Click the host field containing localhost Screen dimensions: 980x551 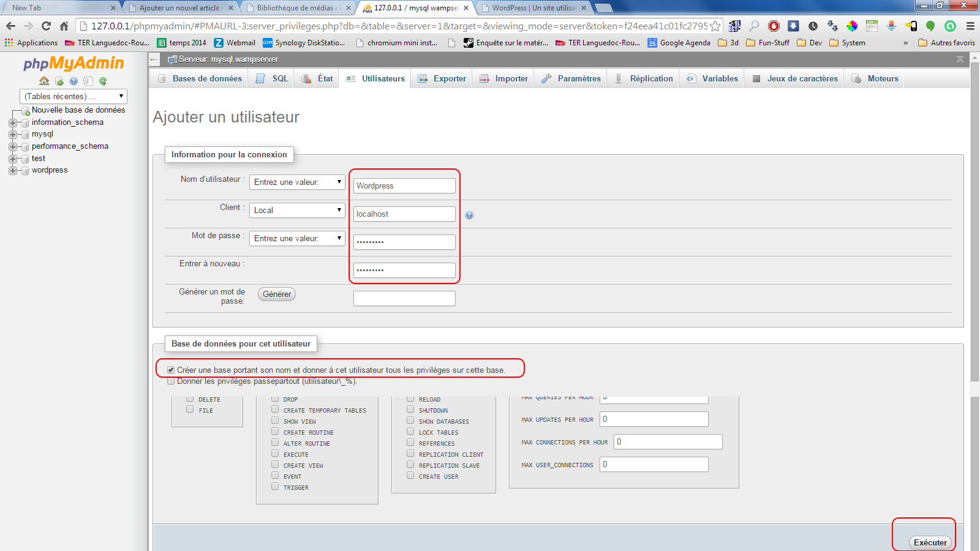(404, 214)
